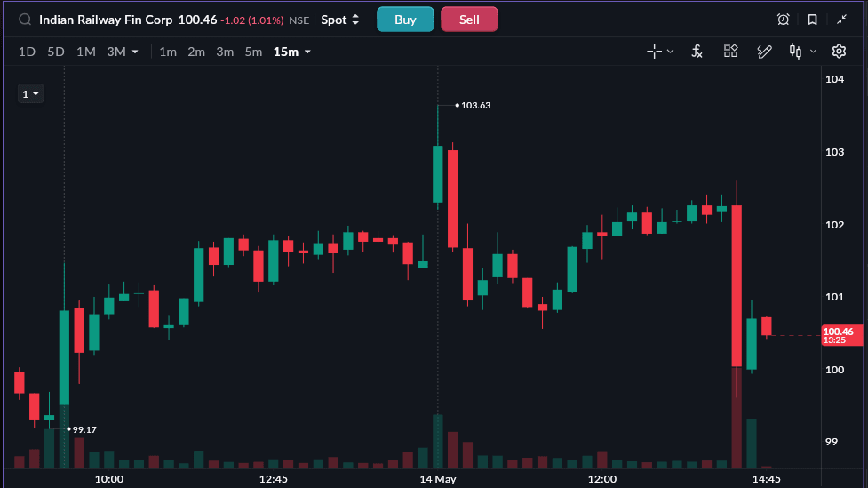
Task: Select the candlestick chart type icon
Action: tap(795, 52)
